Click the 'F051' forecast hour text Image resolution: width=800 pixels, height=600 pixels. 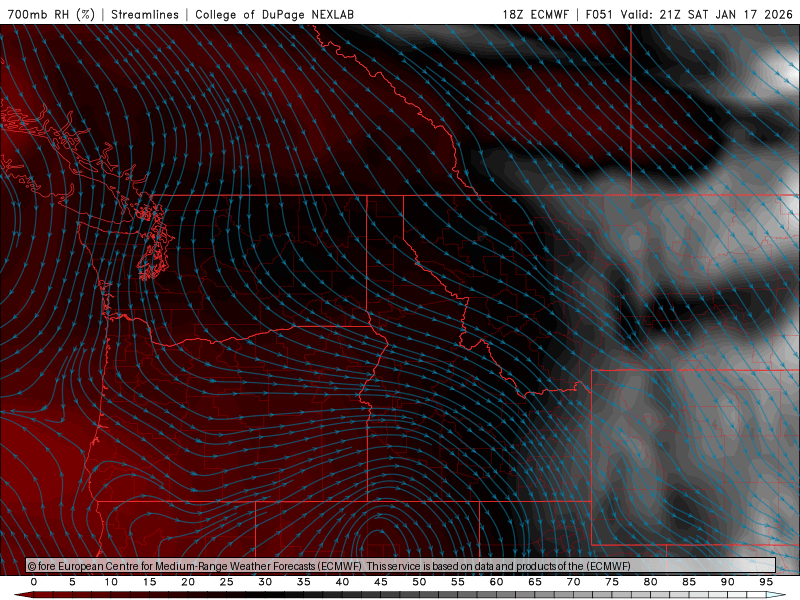tap(599, 14)
